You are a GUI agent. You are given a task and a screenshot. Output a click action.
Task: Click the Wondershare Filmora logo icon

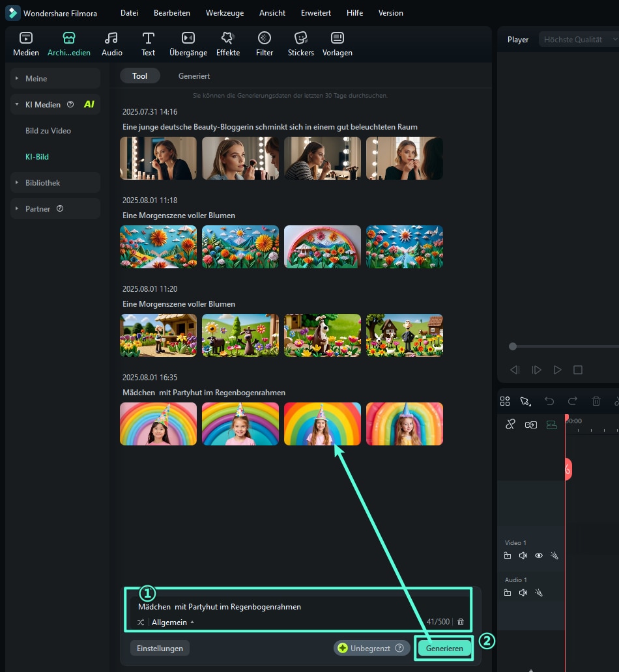point(12,13)
